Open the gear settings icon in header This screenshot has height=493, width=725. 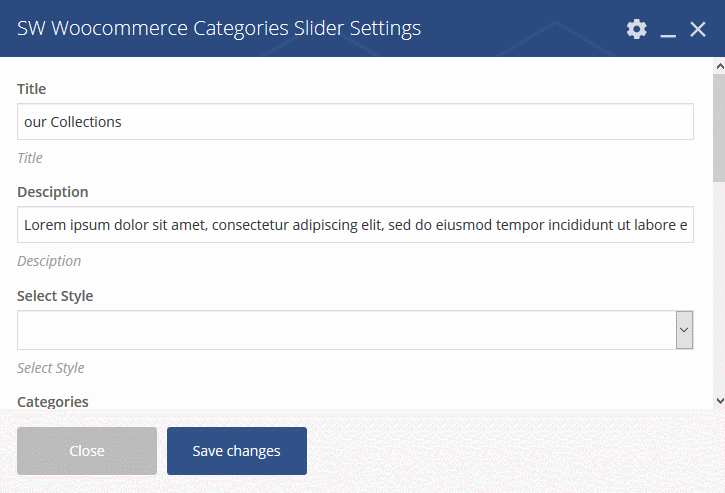click(x=637, y=29)
